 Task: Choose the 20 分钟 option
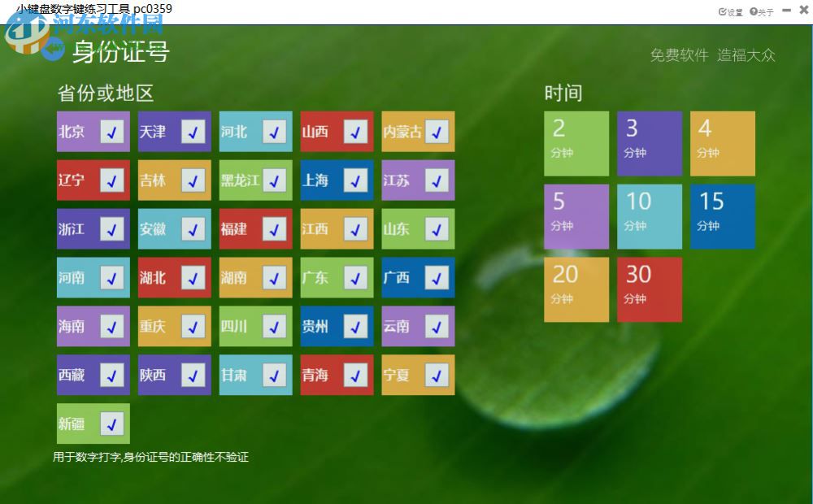click(576, 289)
